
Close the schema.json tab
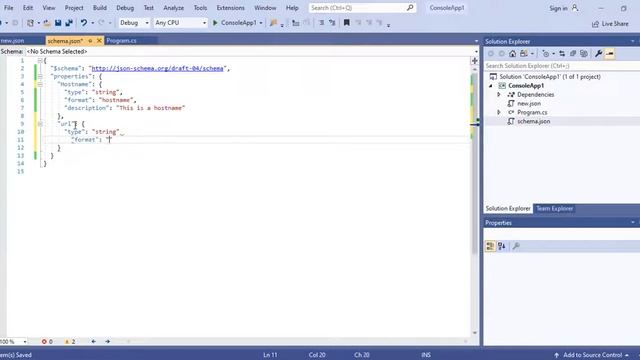(x=99, y=40)
